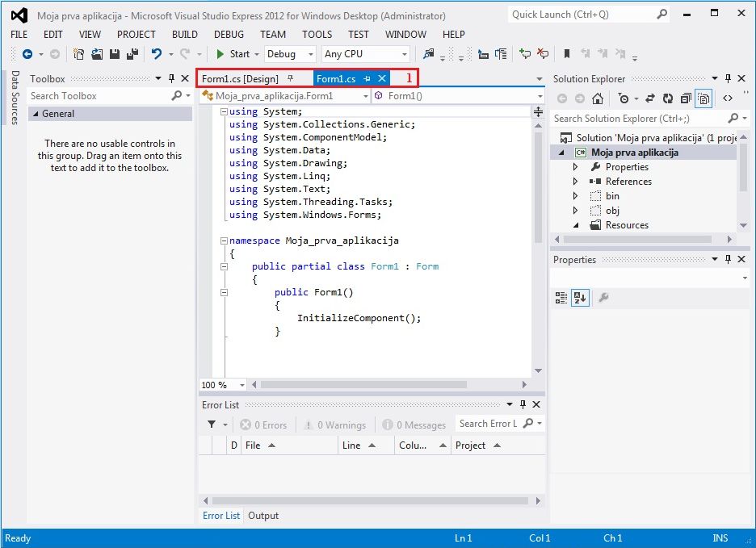This screenshot has height=548, width=756.
Task: Pin the Toolbox panel with the auto-hide pushpin
Action: pos(171,79)
